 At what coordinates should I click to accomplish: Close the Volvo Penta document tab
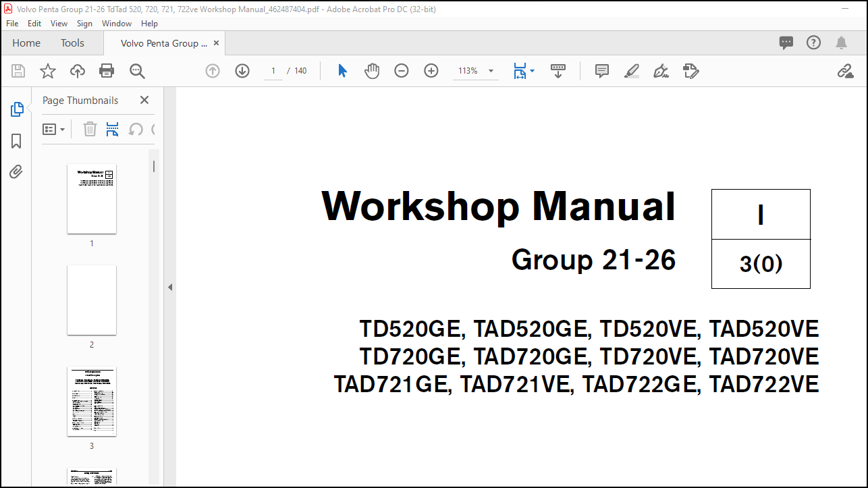click(217, 43)
